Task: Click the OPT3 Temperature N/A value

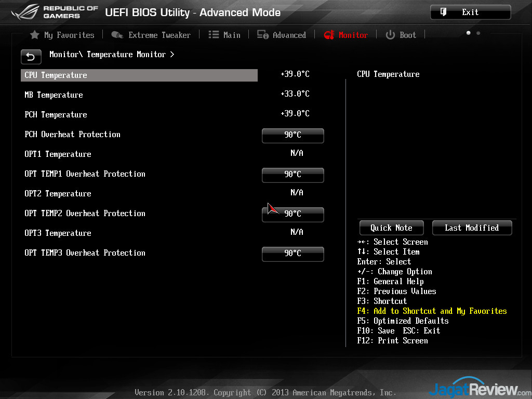Action: pyautogui.click(x=297, y=232)
